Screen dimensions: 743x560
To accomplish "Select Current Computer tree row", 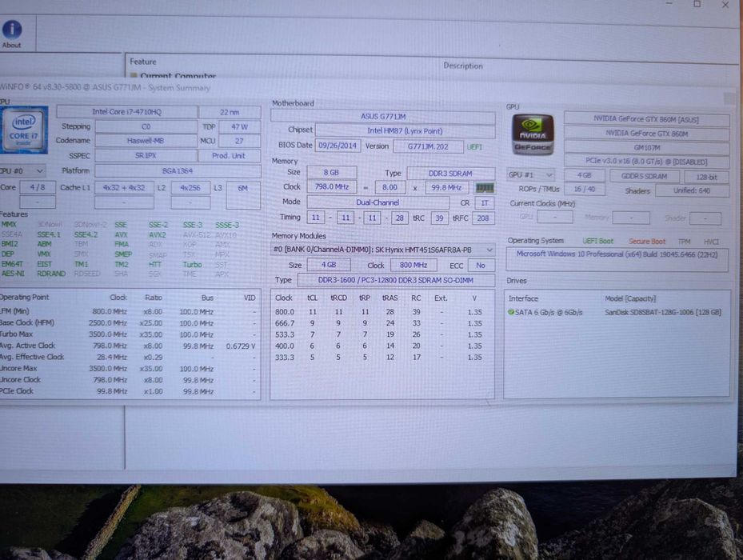I will pyautogui.click(x=178, y=76).
